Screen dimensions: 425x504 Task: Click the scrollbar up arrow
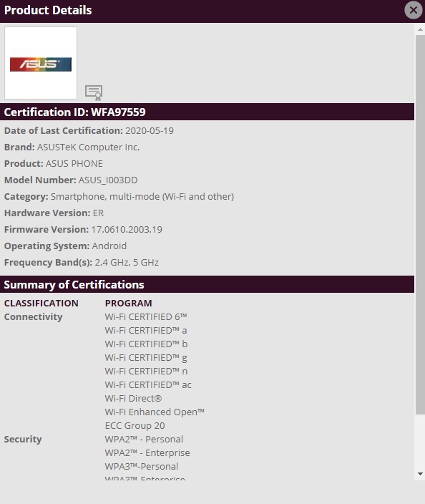[420, 29]
